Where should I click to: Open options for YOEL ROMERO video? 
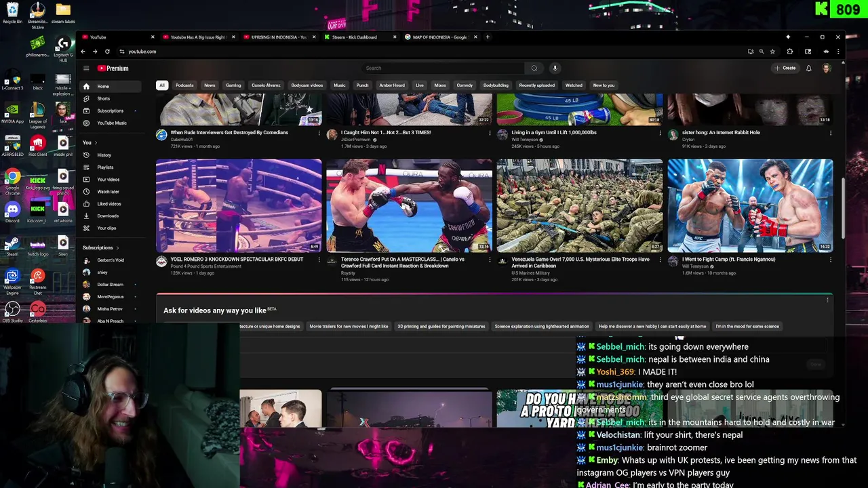point(319,260)
